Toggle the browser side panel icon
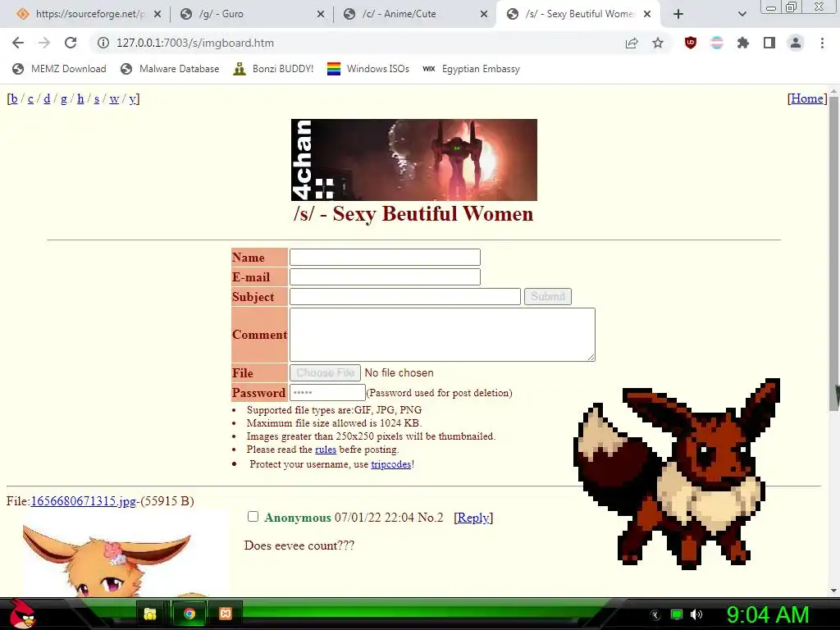The height and width of the screenshot is (630, 840). [769, 43]
